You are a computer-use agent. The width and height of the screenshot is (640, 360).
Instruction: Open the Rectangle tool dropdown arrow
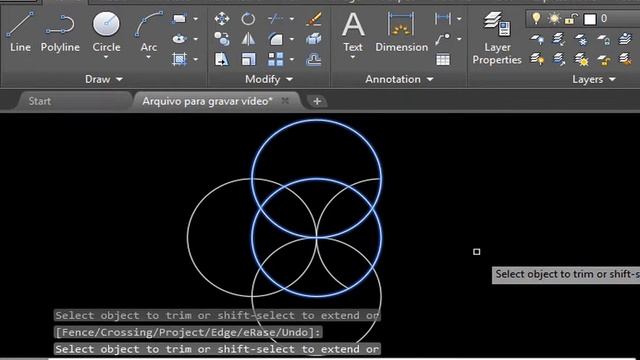[196, 19]
